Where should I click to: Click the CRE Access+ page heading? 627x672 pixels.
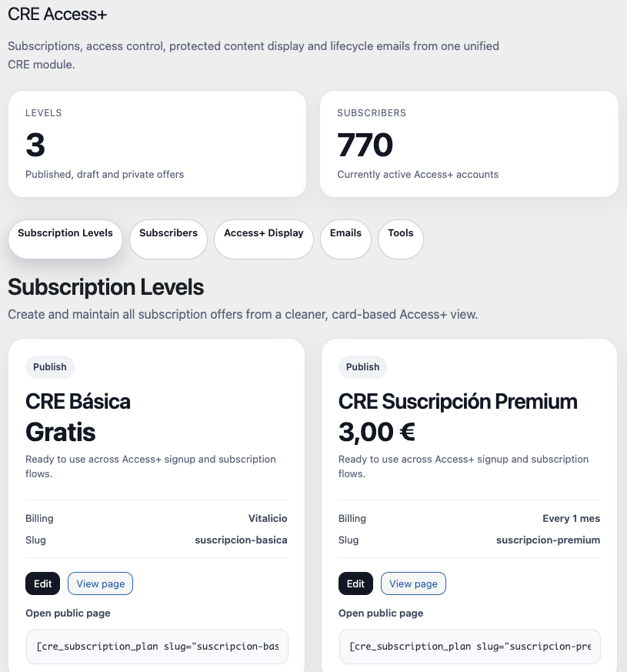click(57, 14)
